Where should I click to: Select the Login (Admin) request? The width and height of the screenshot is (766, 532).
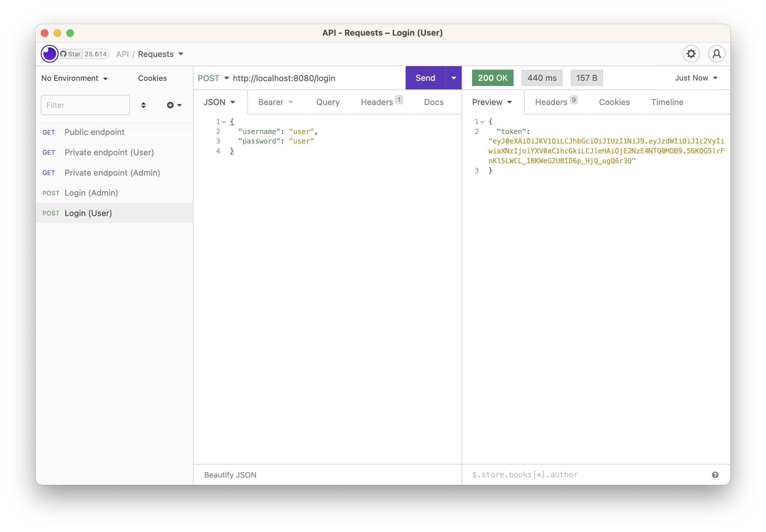(x=114, y=193)
